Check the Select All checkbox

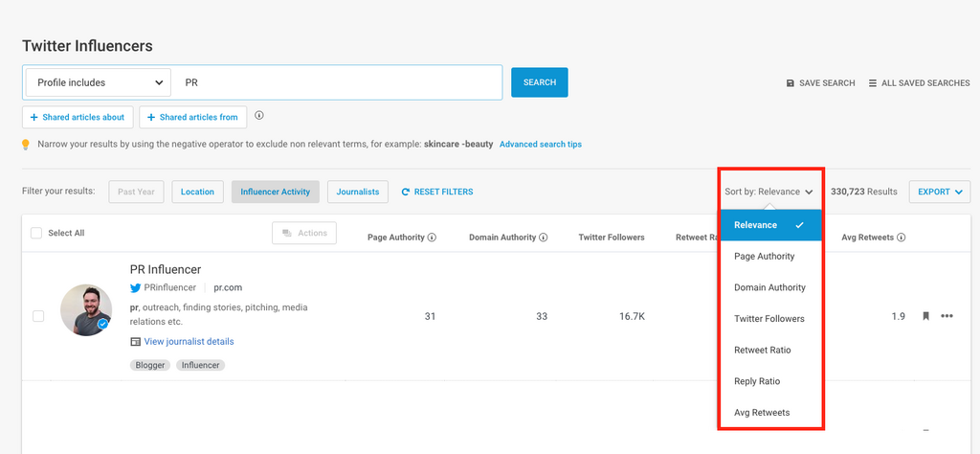click(x=36, y=233)
